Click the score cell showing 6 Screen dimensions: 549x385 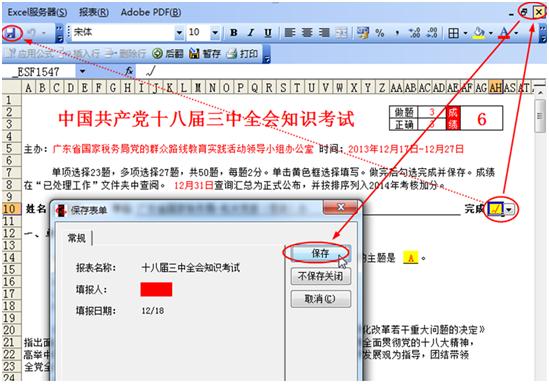click(481, 119)
